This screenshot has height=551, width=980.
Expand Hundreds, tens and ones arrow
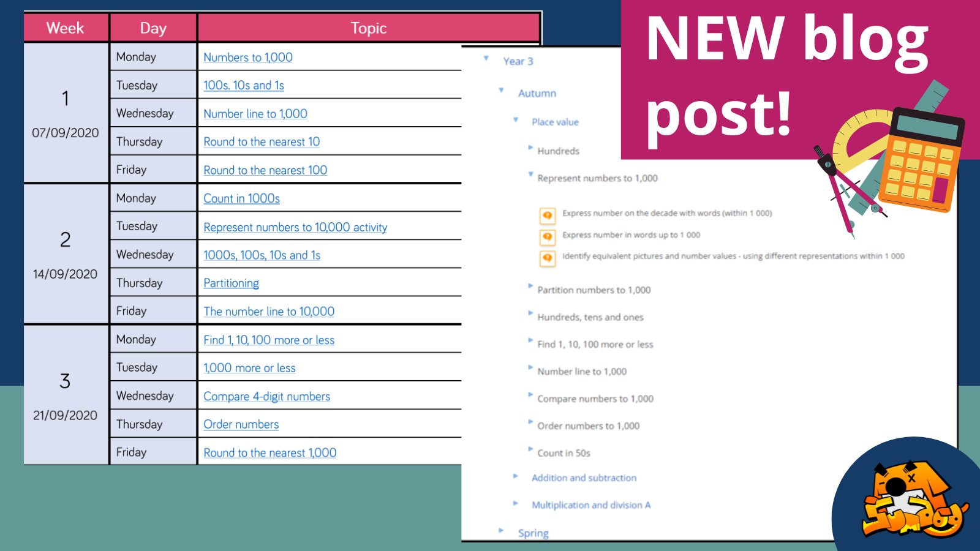click(530, 313)
